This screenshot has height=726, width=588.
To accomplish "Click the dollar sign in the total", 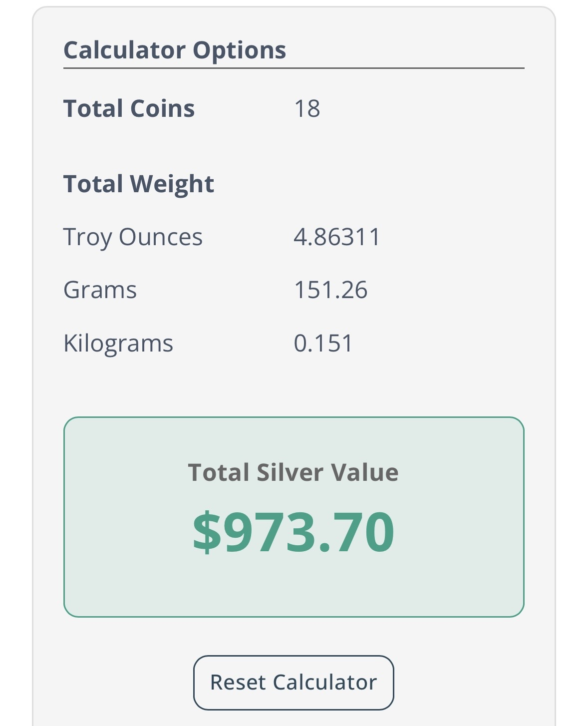I will coord(207,532).
